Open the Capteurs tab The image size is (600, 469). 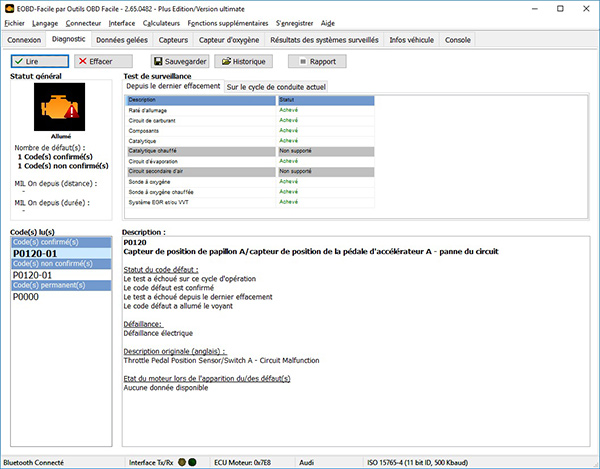173,40
